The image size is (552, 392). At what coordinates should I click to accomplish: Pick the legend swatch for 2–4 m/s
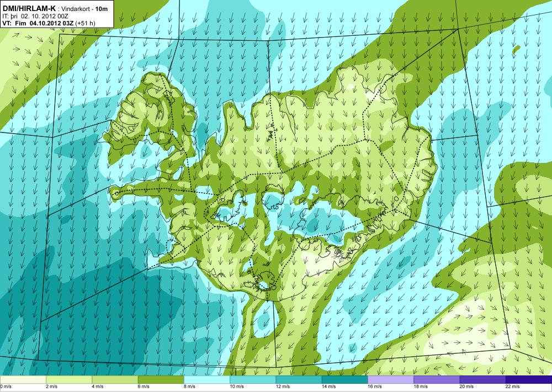tap(69, 380)
